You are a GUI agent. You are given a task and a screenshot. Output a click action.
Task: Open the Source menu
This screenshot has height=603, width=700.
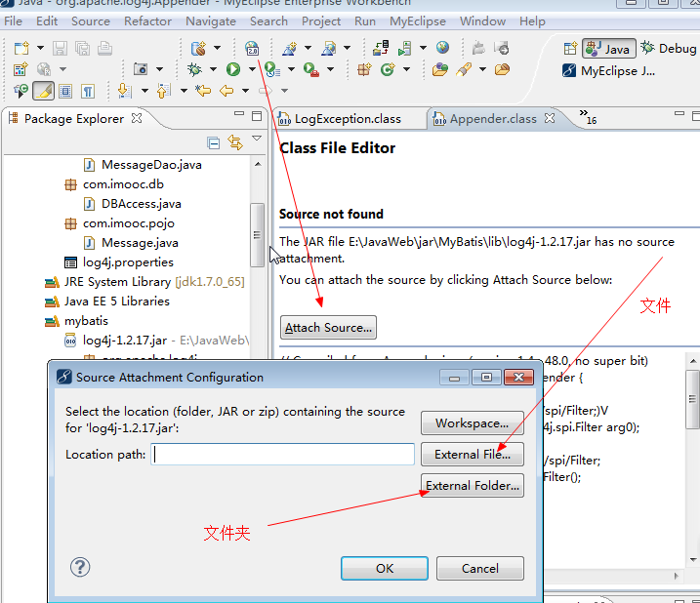91,20
